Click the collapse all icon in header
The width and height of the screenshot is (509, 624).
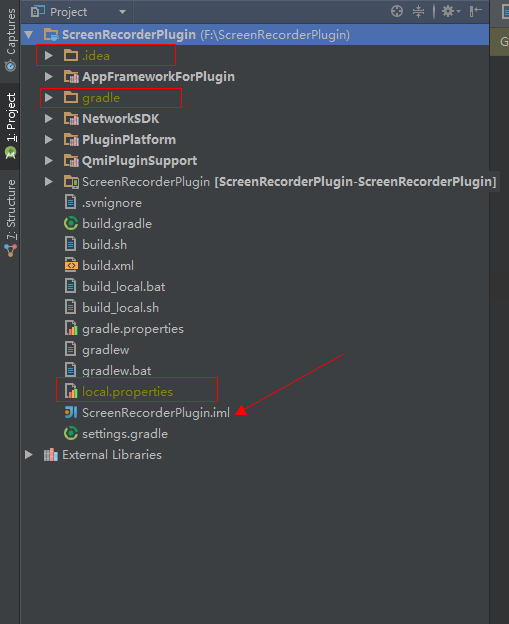(x=418, y=11)
